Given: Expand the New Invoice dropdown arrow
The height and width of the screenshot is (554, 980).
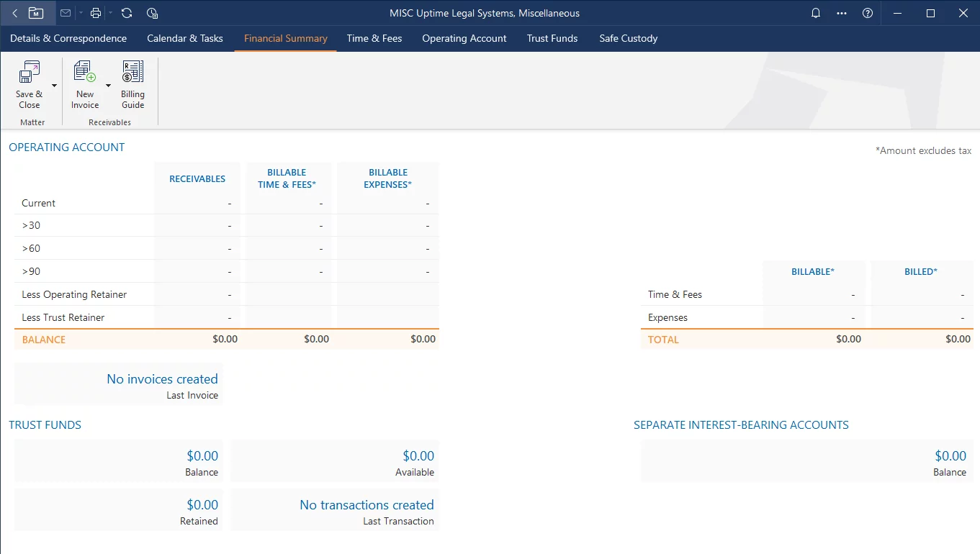Looking at the screenshot, I should (x=109, y=86).
